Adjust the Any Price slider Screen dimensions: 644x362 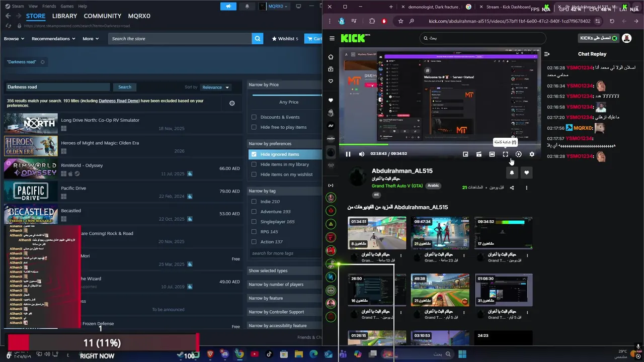[x=287, y=95]
